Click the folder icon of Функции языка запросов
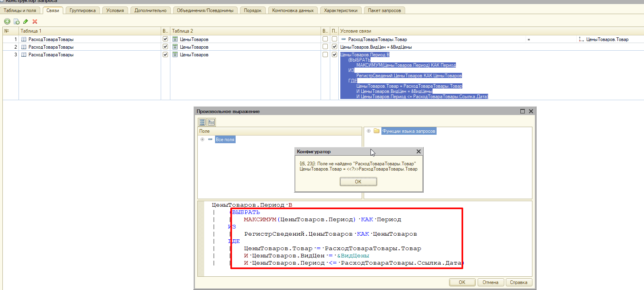The height and width of the screenshot is (290, 644). [377, 131]
